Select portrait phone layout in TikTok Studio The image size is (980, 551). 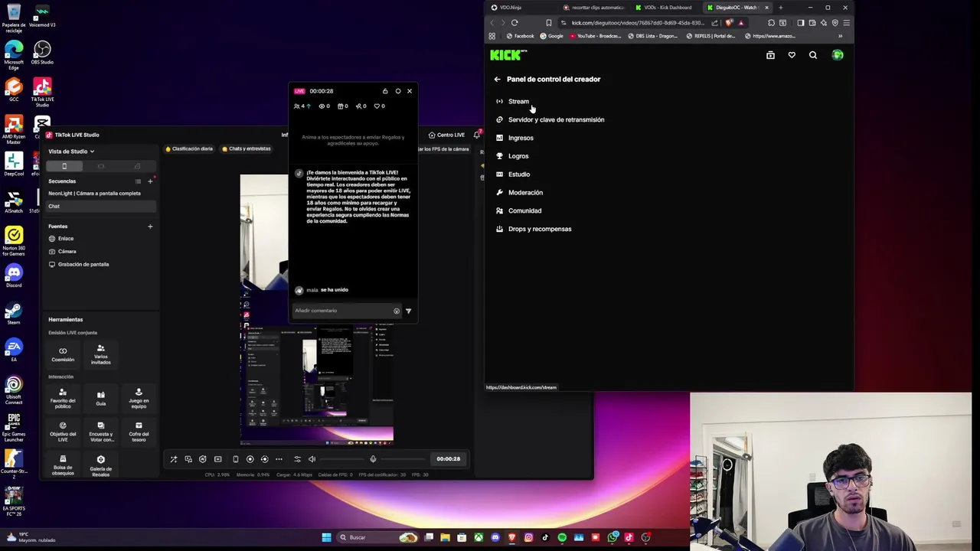point(64,166)
